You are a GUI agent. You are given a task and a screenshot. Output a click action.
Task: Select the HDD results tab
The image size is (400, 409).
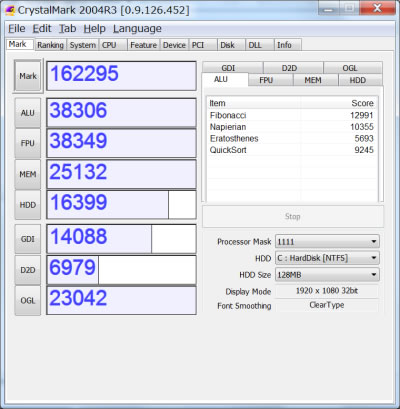tap(360, 80)
